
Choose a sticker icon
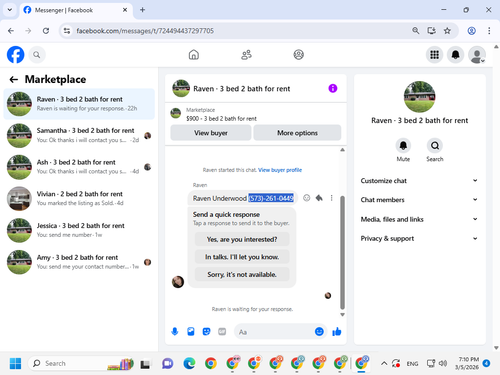point(206,331)
